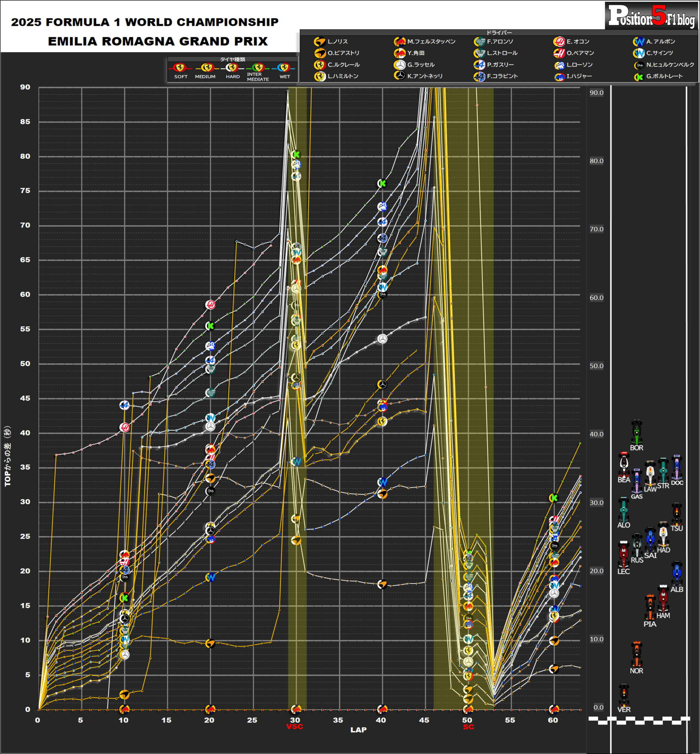Image resolution: width=700 pixels, height=754 pixels.
Task: Click the Red Bull marker at lap 40 on zero line
Action: (x=382, y=709)
